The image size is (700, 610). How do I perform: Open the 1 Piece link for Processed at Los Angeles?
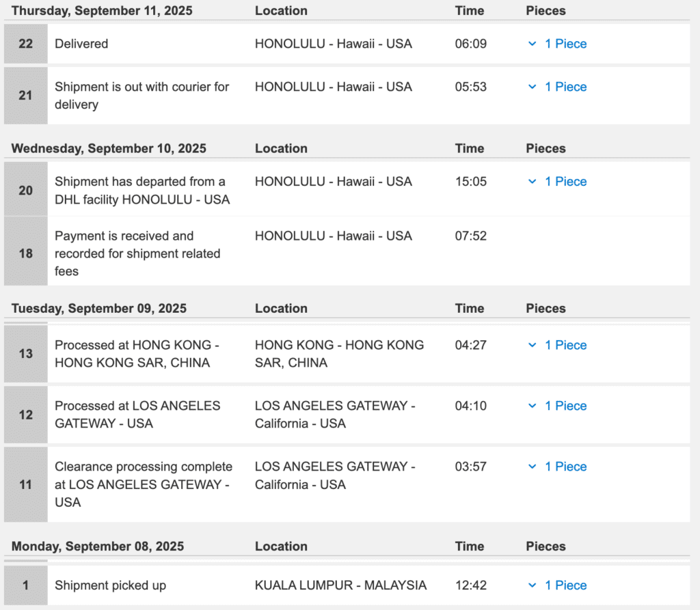(565, 406)
